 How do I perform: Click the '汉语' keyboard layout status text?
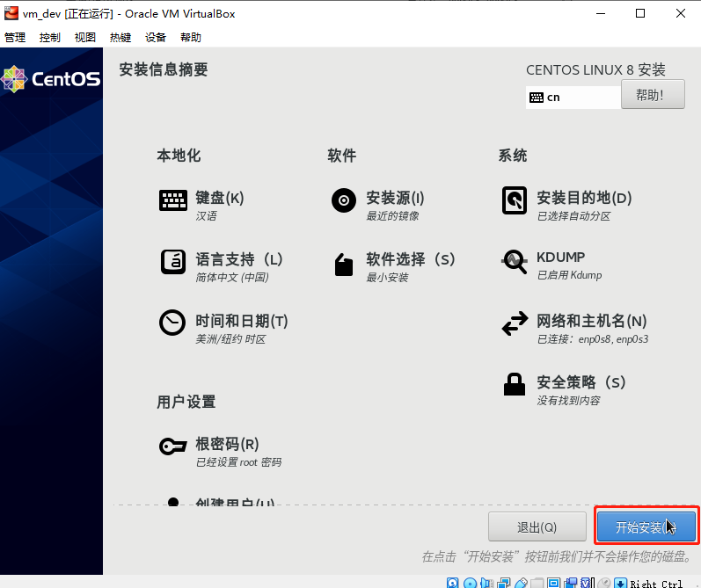click(206, 216)
